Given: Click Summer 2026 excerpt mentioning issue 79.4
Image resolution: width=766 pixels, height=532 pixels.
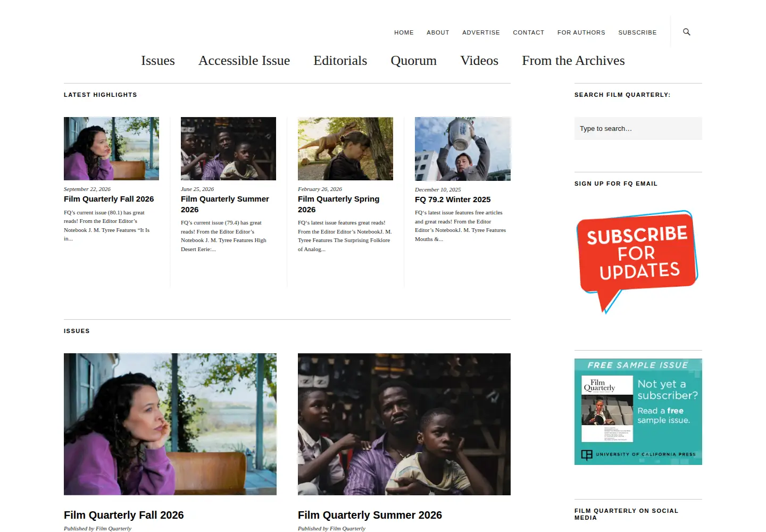Looking at the screenshot, I should click(x=223, y=236).
